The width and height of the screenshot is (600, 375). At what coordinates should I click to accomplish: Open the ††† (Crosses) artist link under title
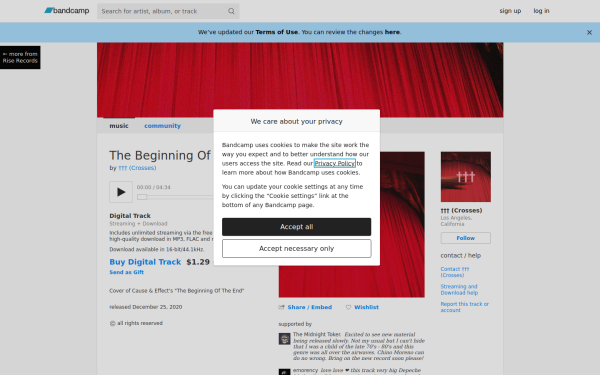pos(137,168)
